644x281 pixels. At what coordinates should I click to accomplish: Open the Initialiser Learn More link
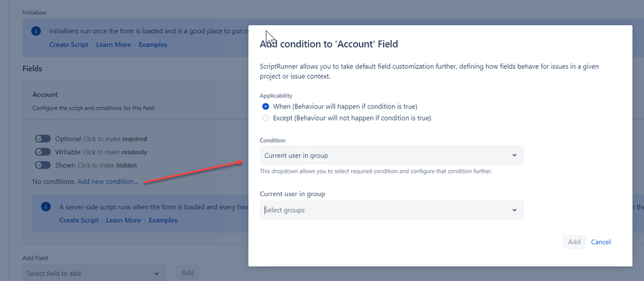pyautogui.click(x=114, y=44)
